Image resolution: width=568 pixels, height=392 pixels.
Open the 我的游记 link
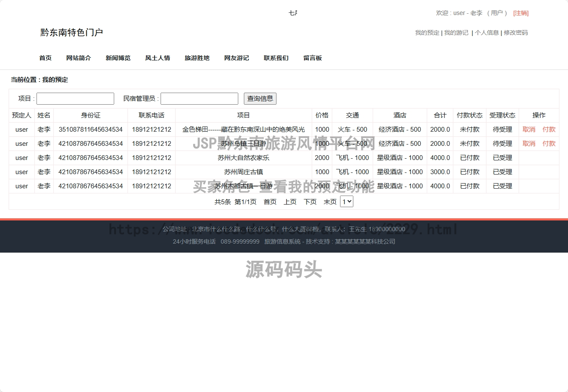click(x=456, y=33)
